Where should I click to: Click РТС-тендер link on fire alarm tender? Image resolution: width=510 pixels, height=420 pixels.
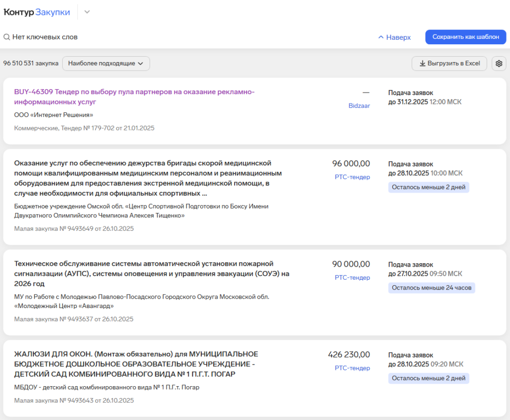click(x=352, y=278)
